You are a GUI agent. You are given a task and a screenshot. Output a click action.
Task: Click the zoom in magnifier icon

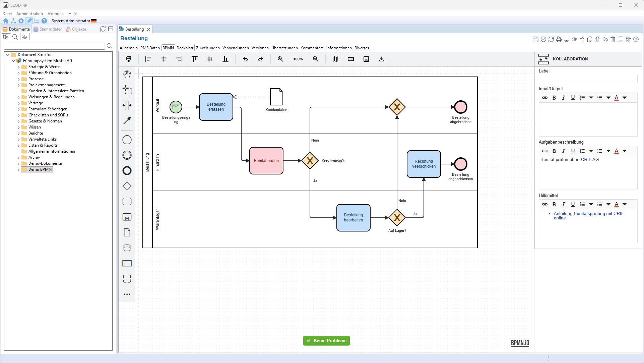coord(280,59)
